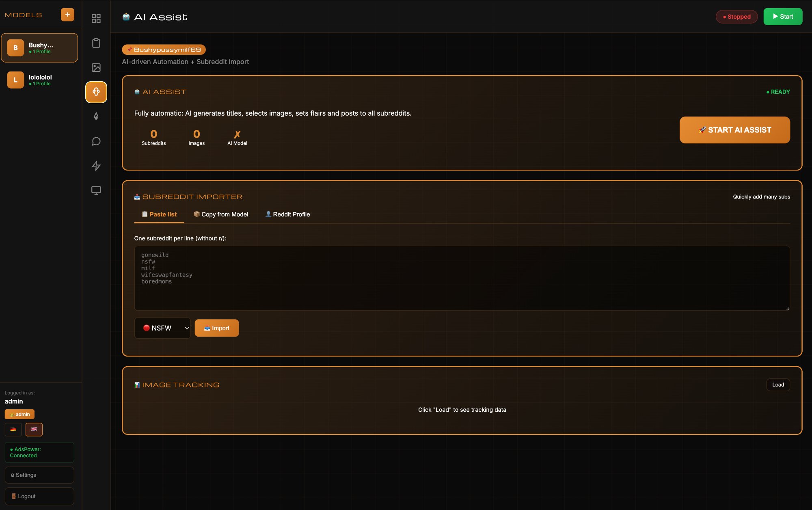Toggle the Stopped status indicator

click(x=736, y=17)
